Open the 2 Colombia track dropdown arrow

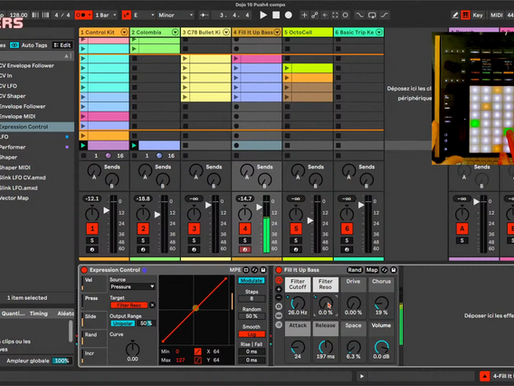175,32
